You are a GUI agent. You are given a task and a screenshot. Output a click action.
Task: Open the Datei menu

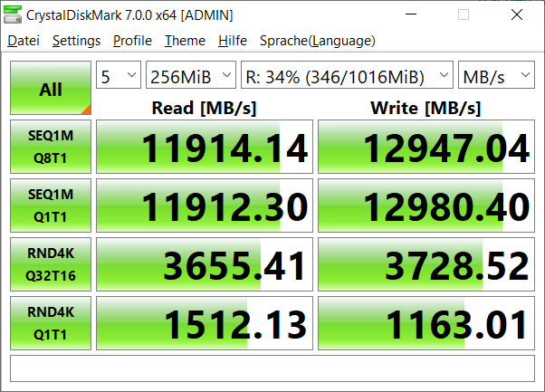click(x=24, y=41)
